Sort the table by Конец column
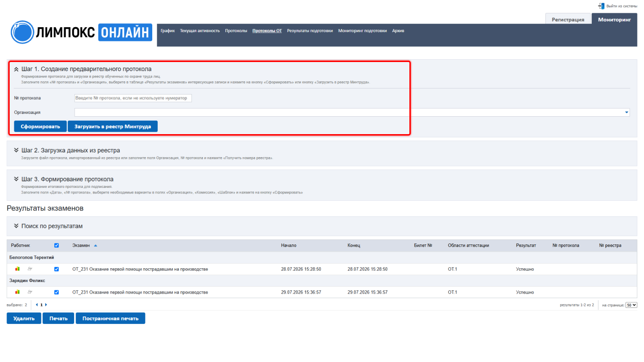The height and width of the screenshot is (362, 644). pyautogui.click(x=354, y=246)
